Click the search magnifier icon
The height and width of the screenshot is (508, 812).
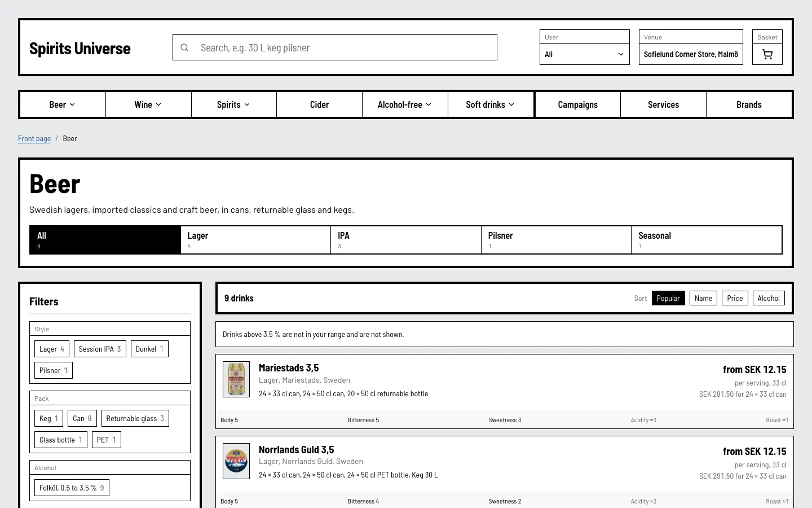pyautogui.click(x=184, y=48)
